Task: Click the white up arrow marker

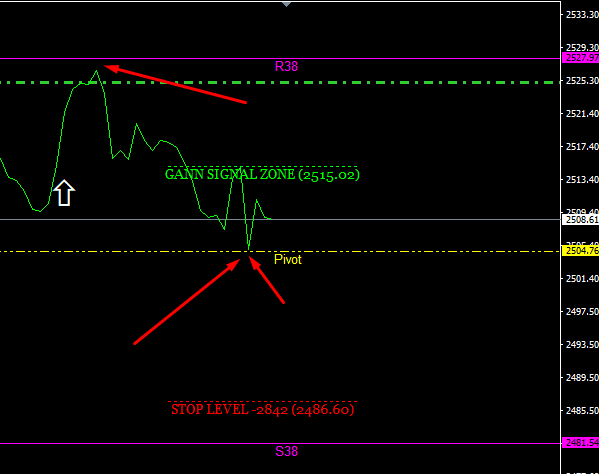Action: 64,193
